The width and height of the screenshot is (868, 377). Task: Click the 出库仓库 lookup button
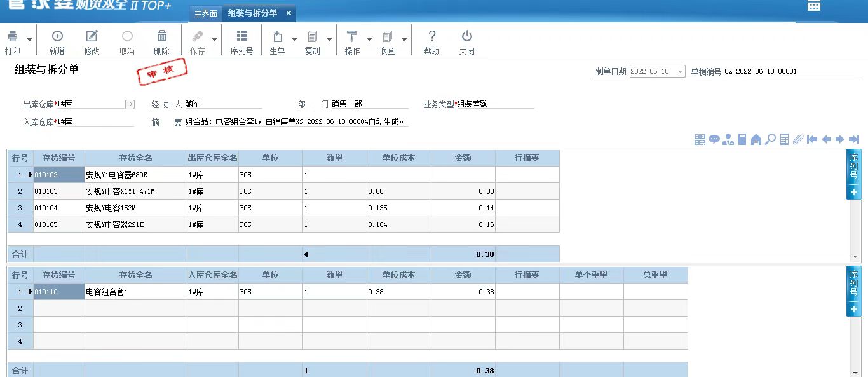pyautogui.click(x=130, y=104)
